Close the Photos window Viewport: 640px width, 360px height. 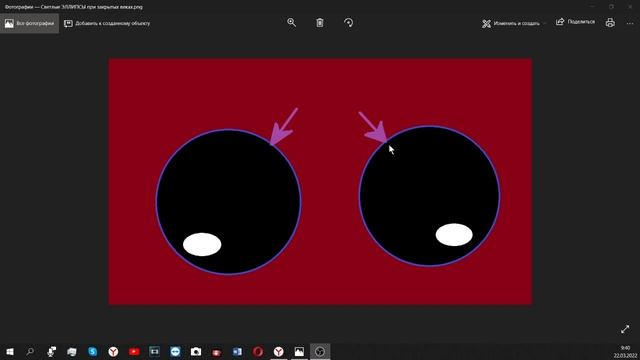pos(630,7)
